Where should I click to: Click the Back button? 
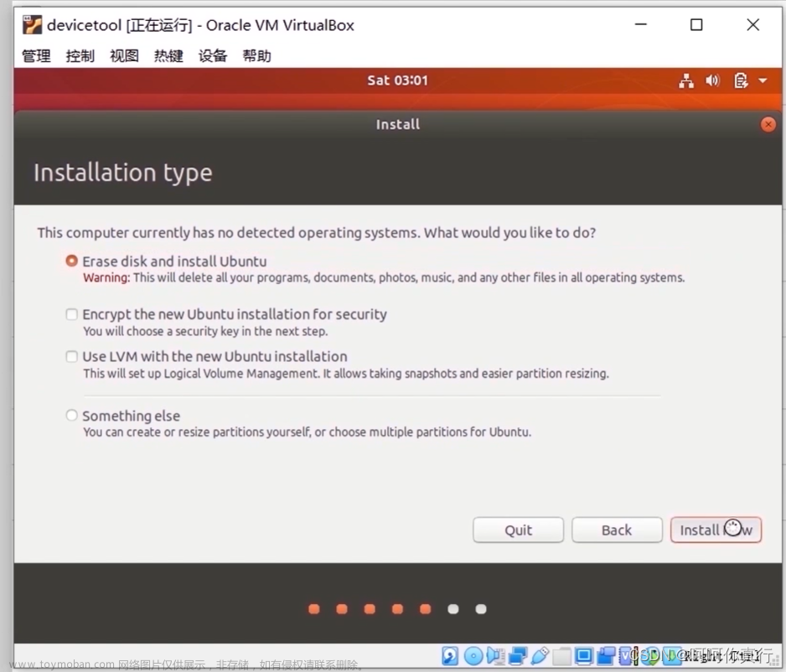pos(617,530)
